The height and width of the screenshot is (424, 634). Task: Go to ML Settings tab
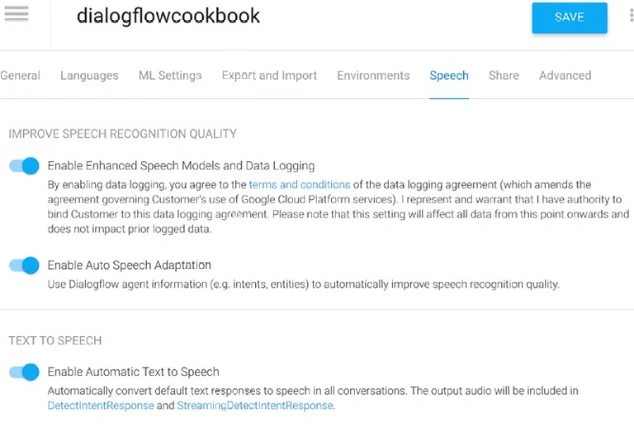click(x=170, y=76)
